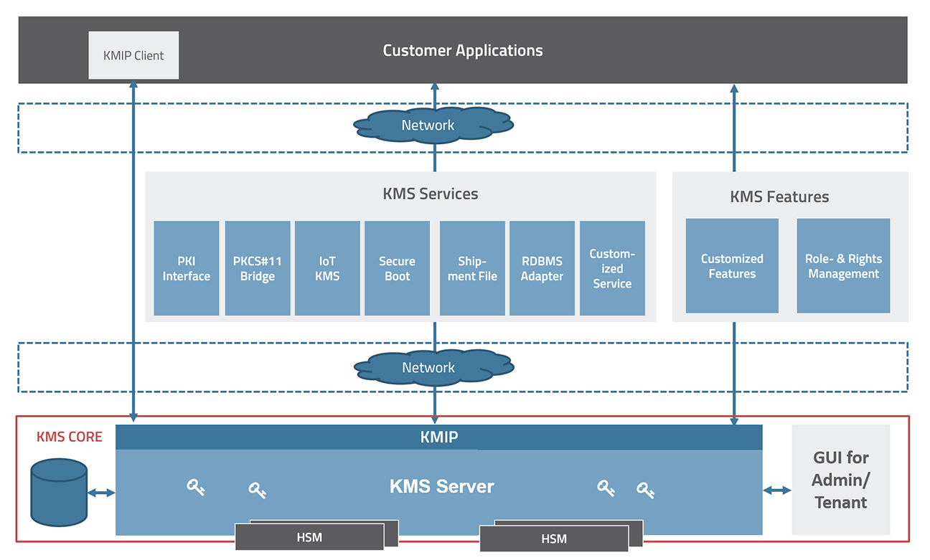Click the KMS Services heading
This screenshot has height=560, width=930.
click(x=431, y=194)
